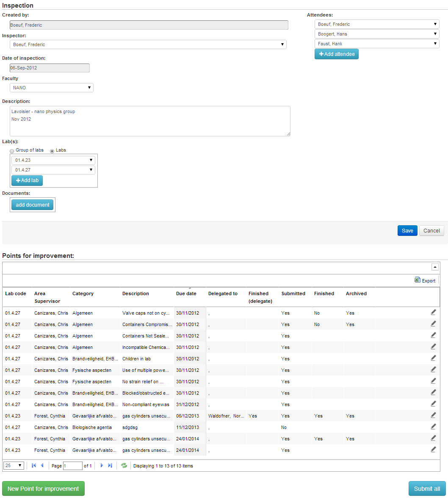Open the page size dropdown showing 25
The width and height of the screenshot is (448, 498).
pyautogui.click(x=14, y=466)
